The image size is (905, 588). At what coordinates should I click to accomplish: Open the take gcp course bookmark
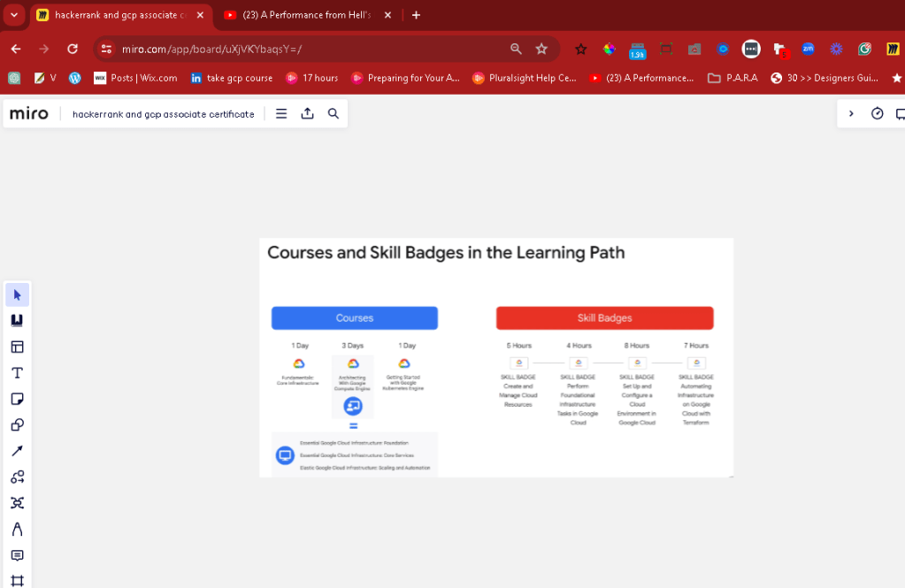click(x=232, y=78)
